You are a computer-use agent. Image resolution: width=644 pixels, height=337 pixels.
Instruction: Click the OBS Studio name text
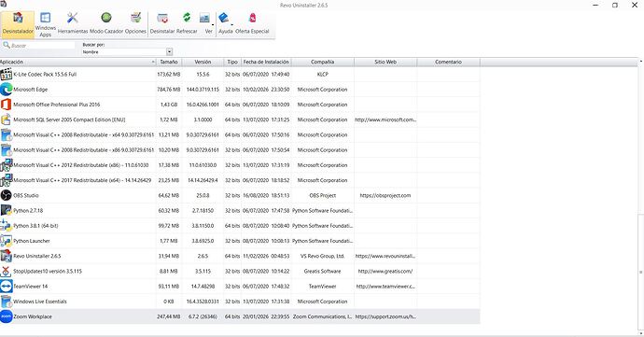coord(26,196)
